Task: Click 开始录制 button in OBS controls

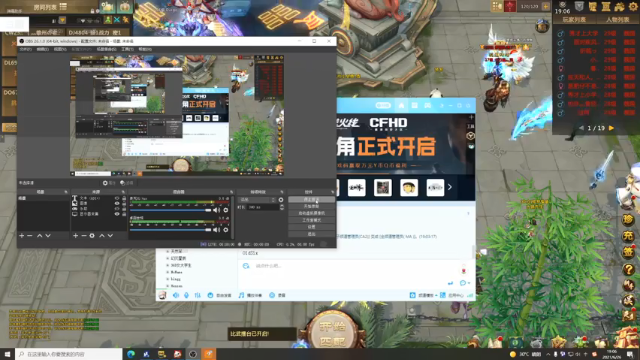Action: (311, 207)
